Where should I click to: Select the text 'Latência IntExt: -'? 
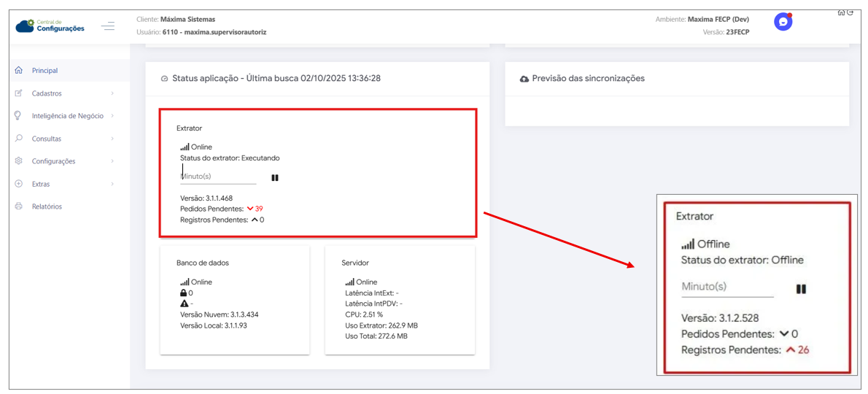(x=372, y=293)
